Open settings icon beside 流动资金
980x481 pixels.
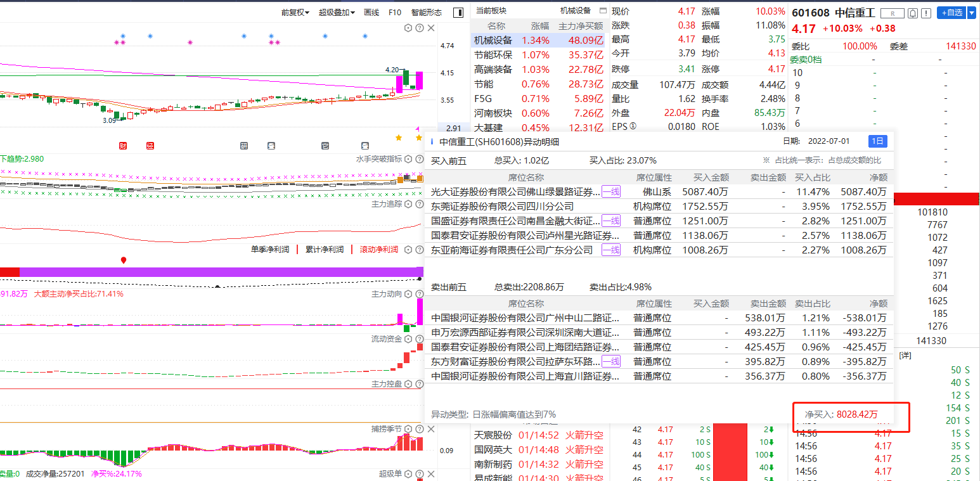tap(408, 339)
